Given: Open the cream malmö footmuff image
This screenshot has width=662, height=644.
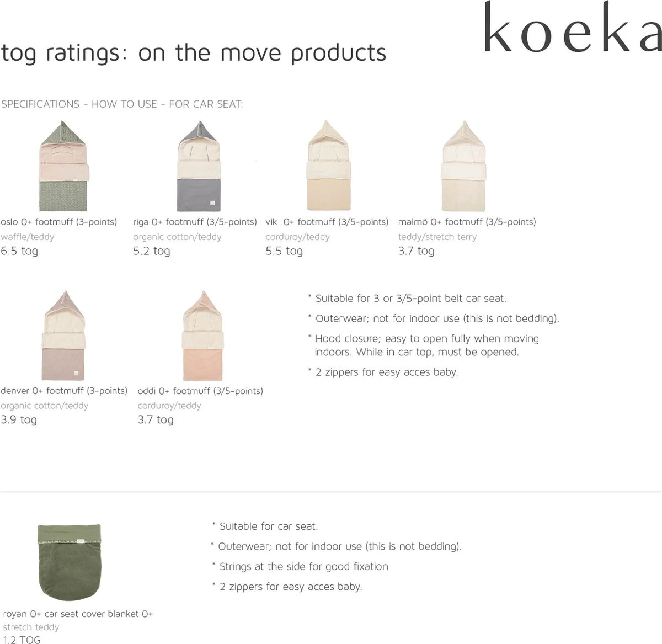Looking at the screenshot, I should 464,166.
